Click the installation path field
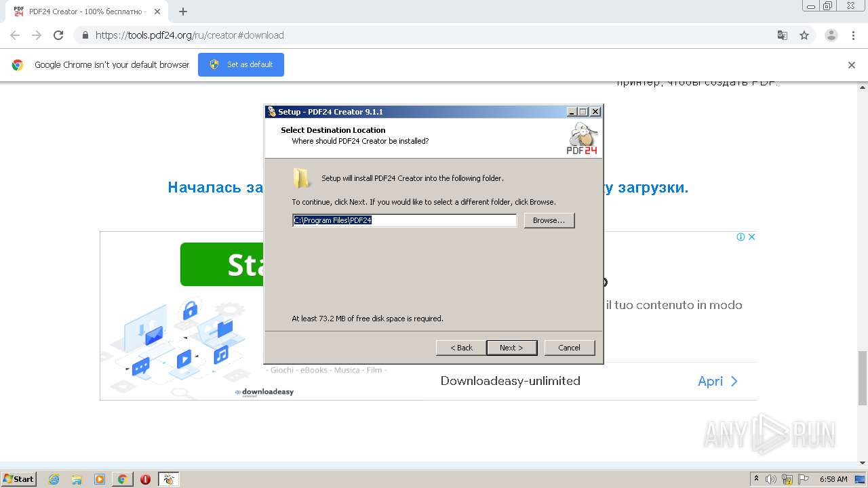This screenshot has height=488, width=868. 404,220
